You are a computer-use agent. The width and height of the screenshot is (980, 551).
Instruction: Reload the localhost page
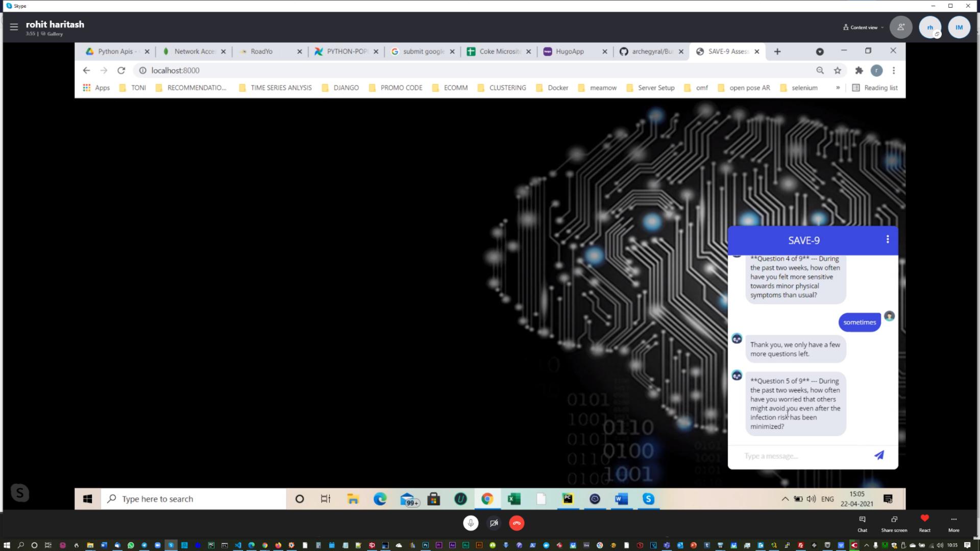pos(121,70)
